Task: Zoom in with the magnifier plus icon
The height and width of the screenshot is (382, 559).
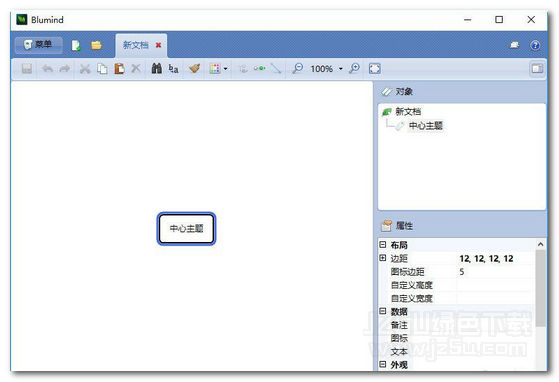Action: point(354,68)
